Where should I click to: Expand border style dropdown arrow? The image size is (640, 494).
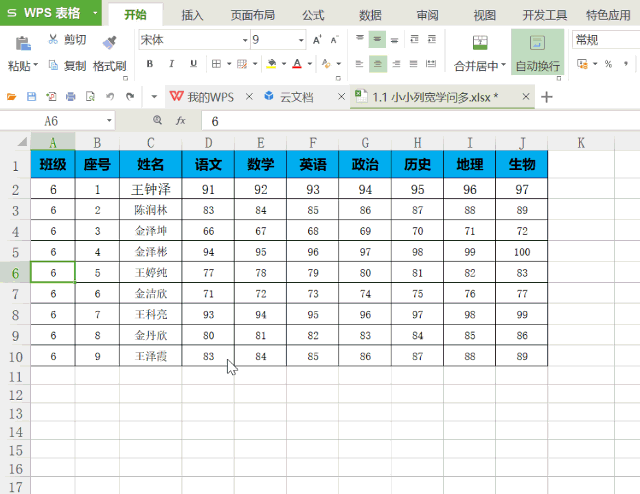(x=229, y=64)
